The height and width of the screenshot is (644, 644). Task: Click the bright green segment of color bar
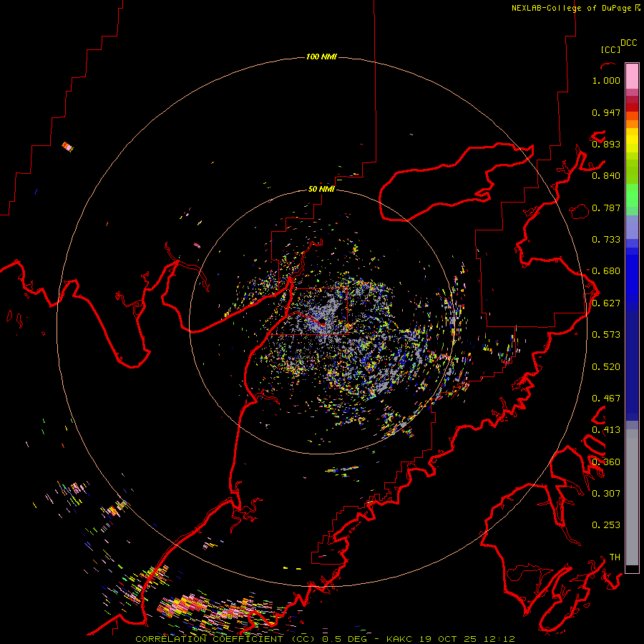632,195
